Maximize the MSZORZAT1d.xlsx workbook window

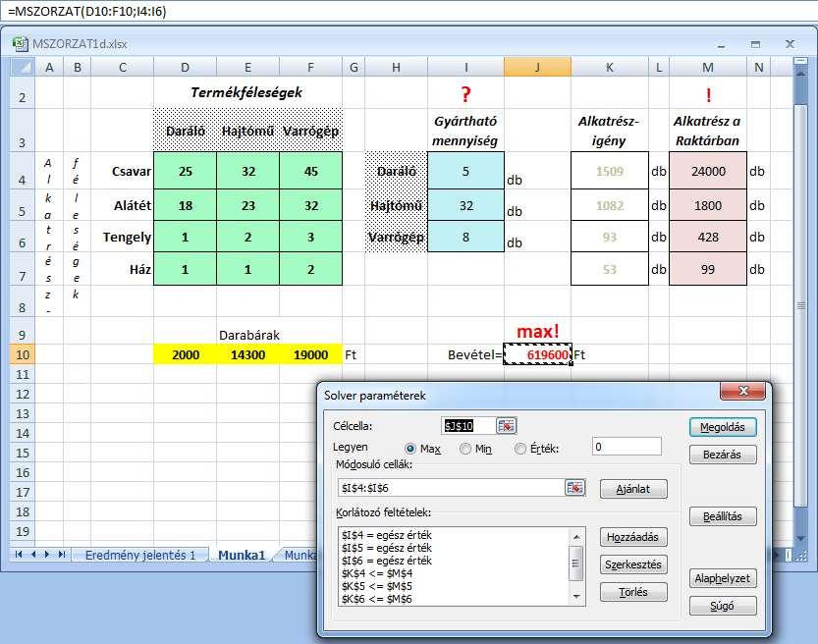tap(755, 45)
